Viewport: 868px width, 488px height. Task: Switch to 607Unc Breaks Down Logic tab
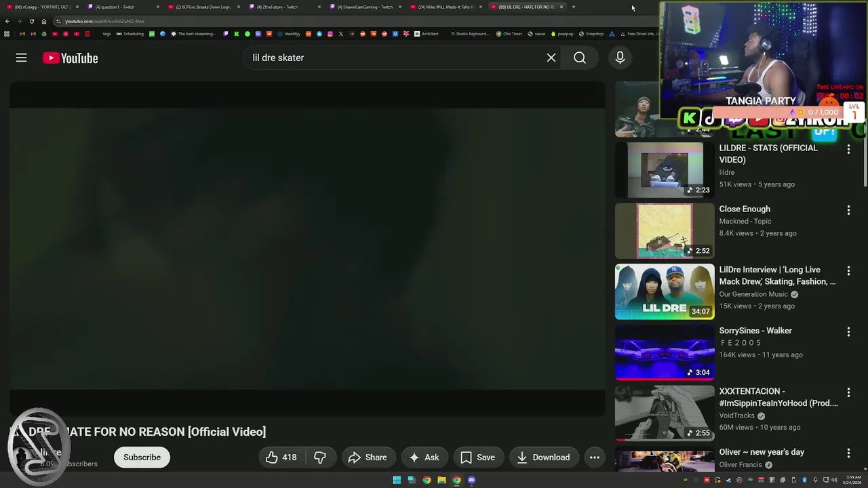click(x=203, y=7)
